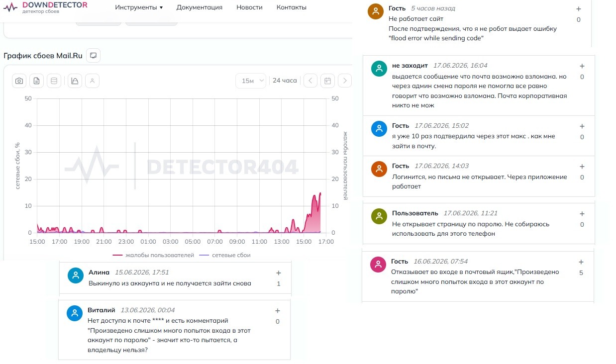Screen dimensions: 616x364
Task: Click the widget icon beside График сбоев Mail.Ru
Action: click(93, 55)
